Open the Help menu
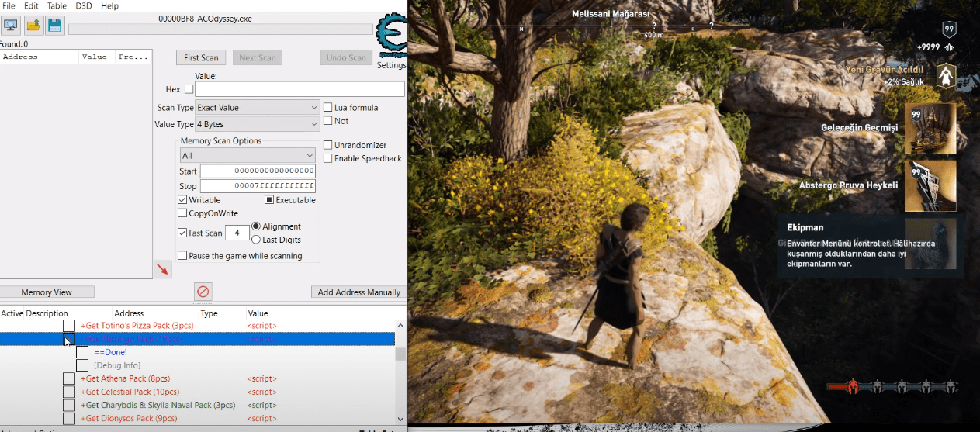The width and height of the screenshot is (980, 432). 109,5
